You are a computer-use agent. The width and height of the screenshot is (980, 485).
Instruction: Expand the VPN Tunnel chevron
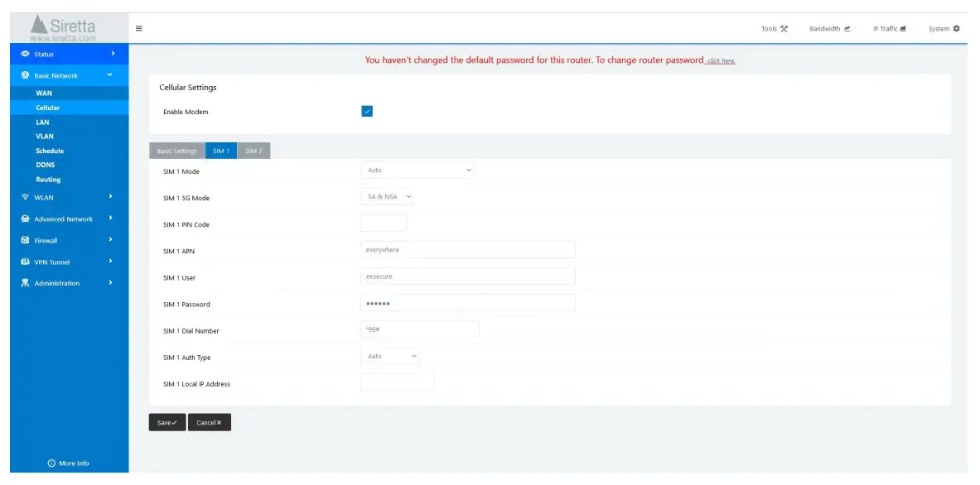[110, 261]
